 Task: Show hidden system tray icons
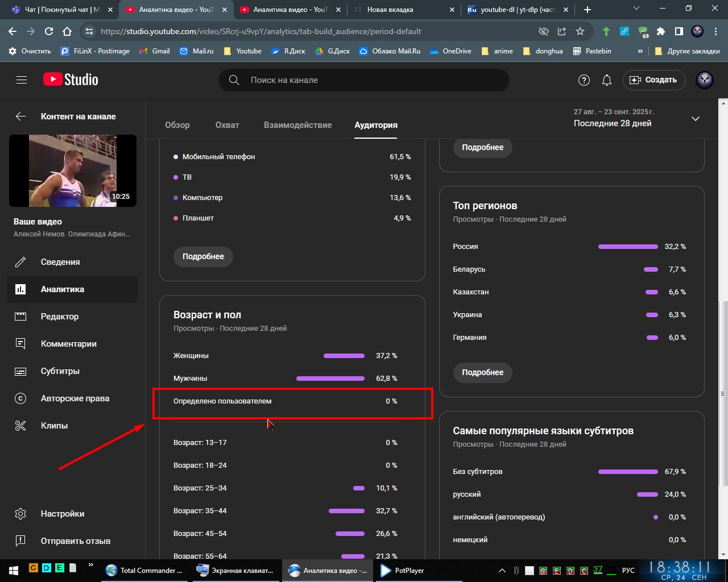coord(502,571)
